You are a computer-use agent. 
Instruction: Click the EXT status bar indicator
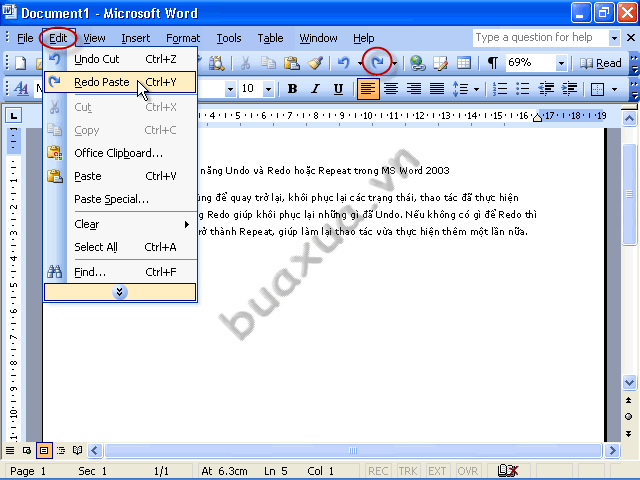(x=437, y=471)
